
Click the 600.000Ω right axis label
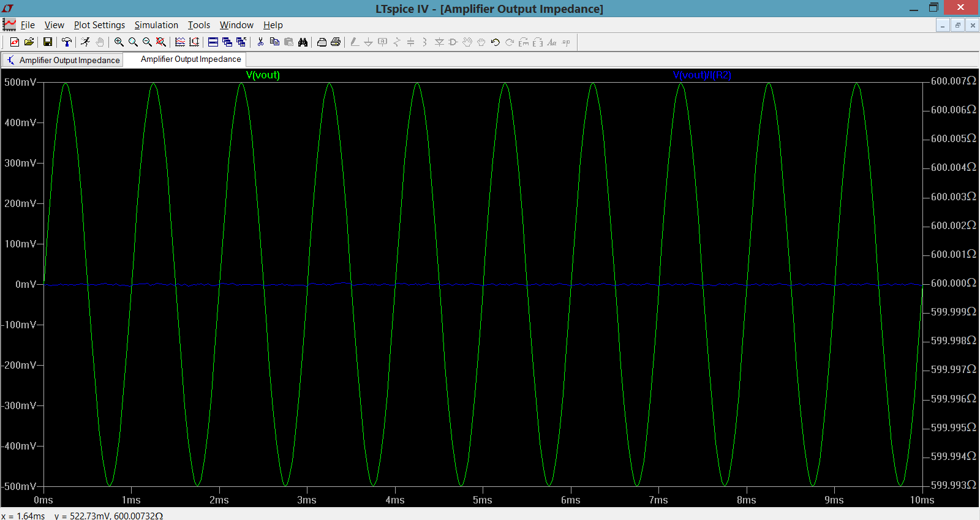[x=954, y=283]
